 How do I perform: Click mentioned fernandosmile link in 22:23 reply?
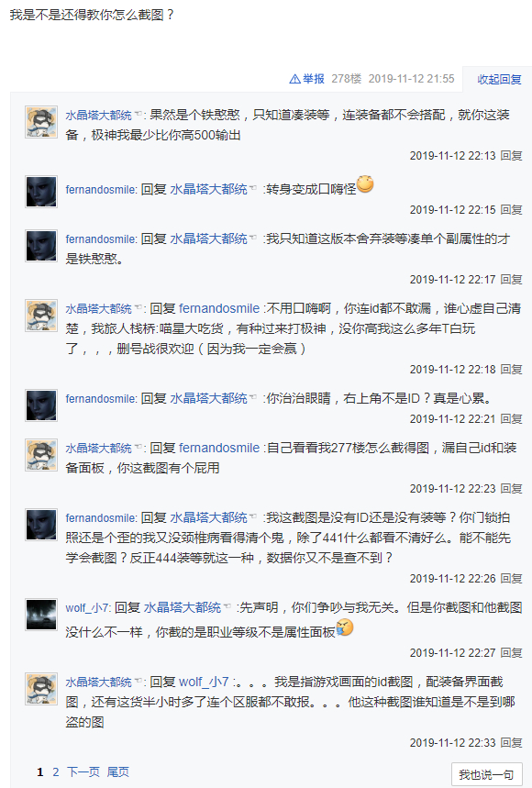[x=219, y=448]
